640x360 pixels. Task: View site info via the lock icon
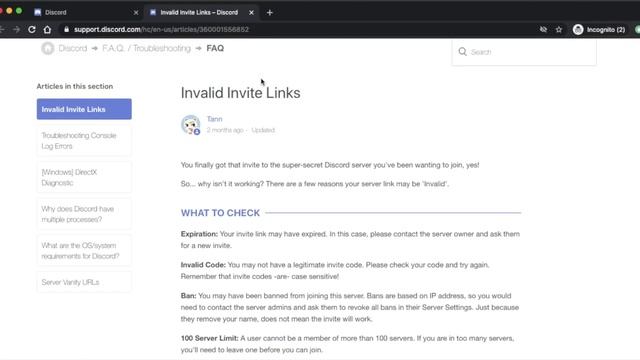(67, 29)
